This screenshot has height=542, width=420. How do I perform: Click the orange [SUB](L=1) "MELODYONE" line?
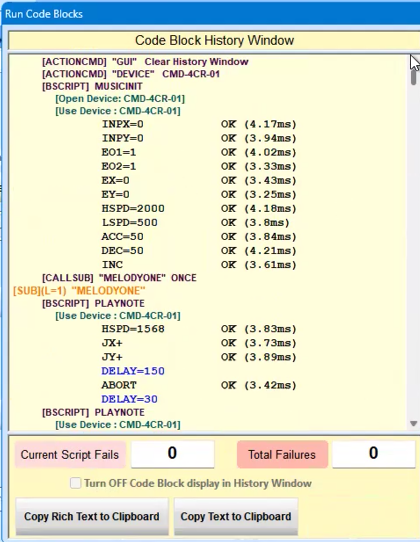pos(79,291)
